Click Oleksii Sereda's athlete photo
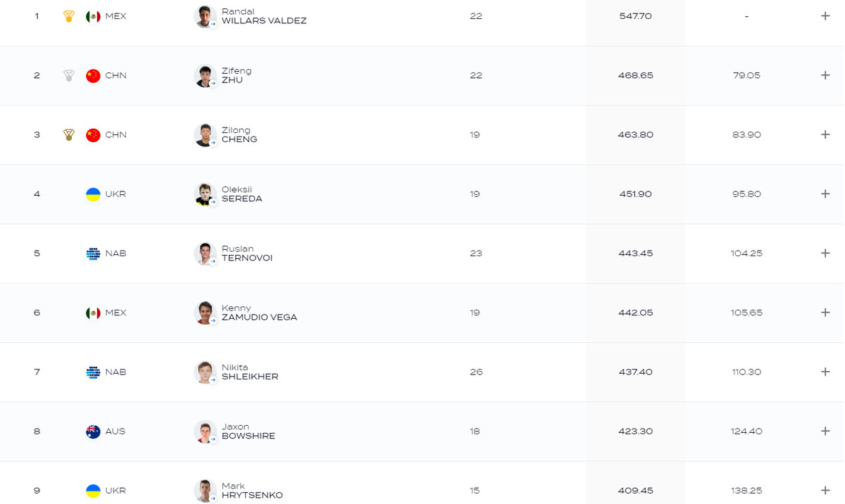 click(x=205, y=194)
